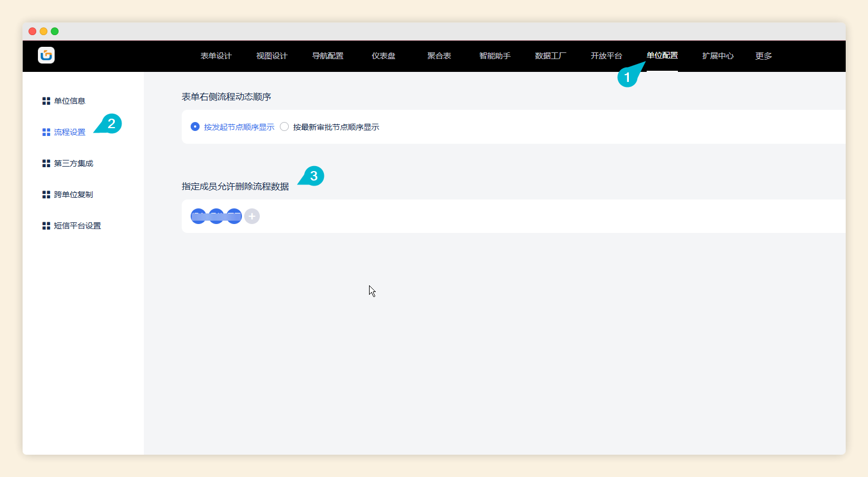The image size is (868, 477).
Task: Open the 仪表盘 section
Action: (383, 56)
